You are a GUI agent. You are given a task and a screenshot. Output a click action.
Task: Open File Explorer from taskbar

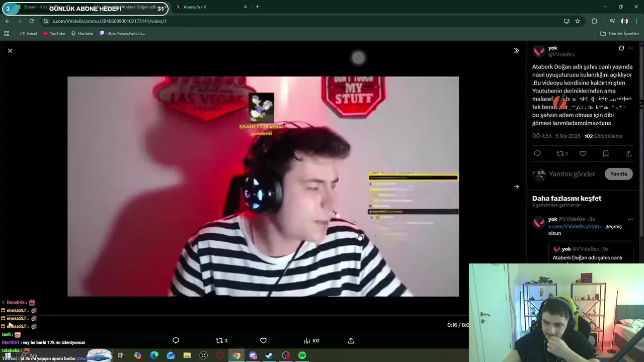coord(187,355)
